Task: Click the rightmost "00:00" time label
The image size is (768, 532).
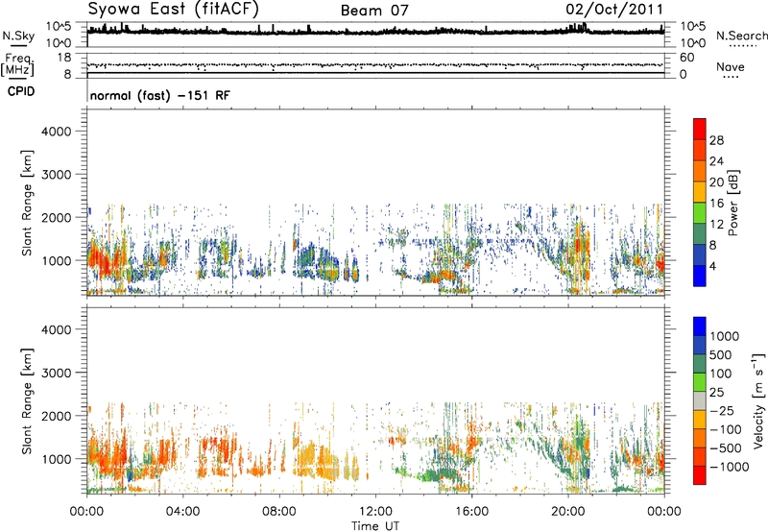Action: [x=663, y=512]
